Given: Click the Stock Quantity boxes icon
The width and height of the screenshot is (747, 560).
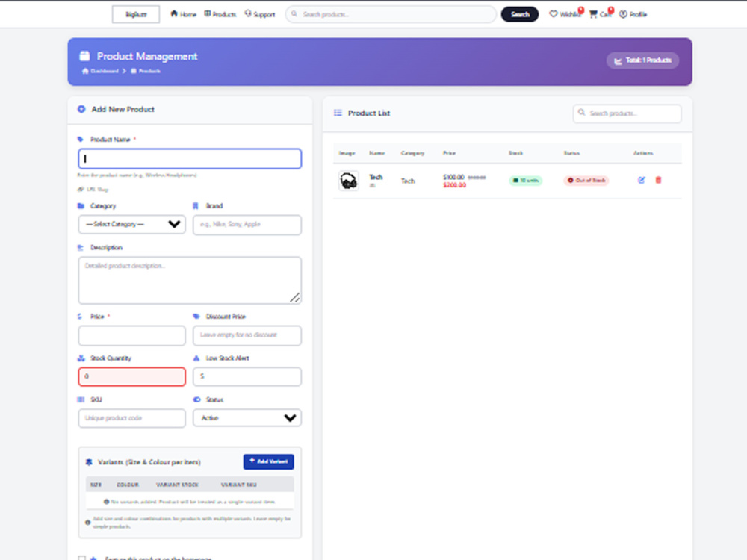Looking at the screenshot, I should point(81,358).
